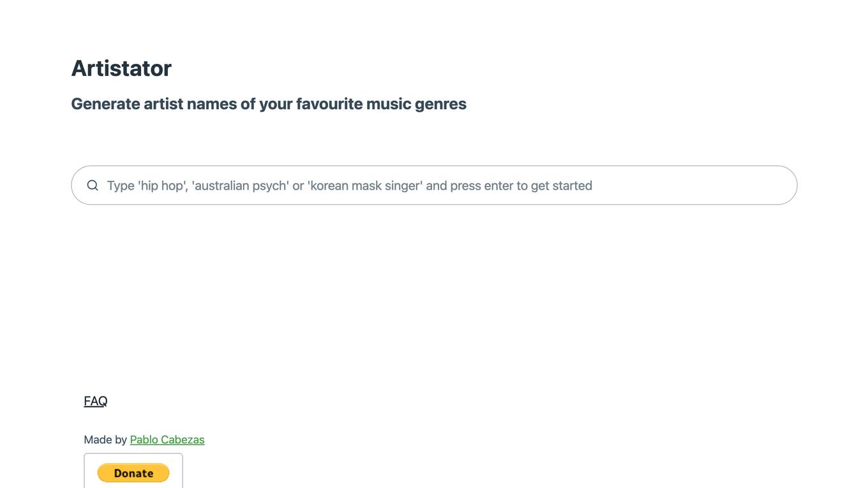Open the FAQ link
The image size is (868, 488).
click(96, 401)
